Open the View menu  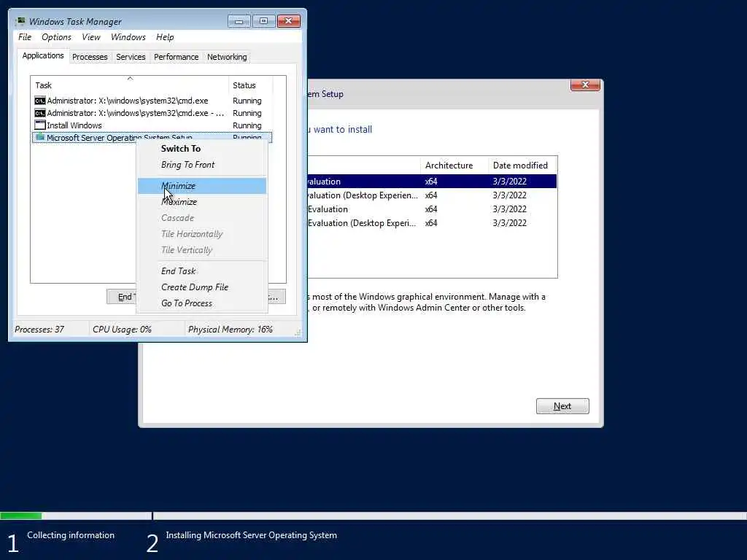(91, 37)
